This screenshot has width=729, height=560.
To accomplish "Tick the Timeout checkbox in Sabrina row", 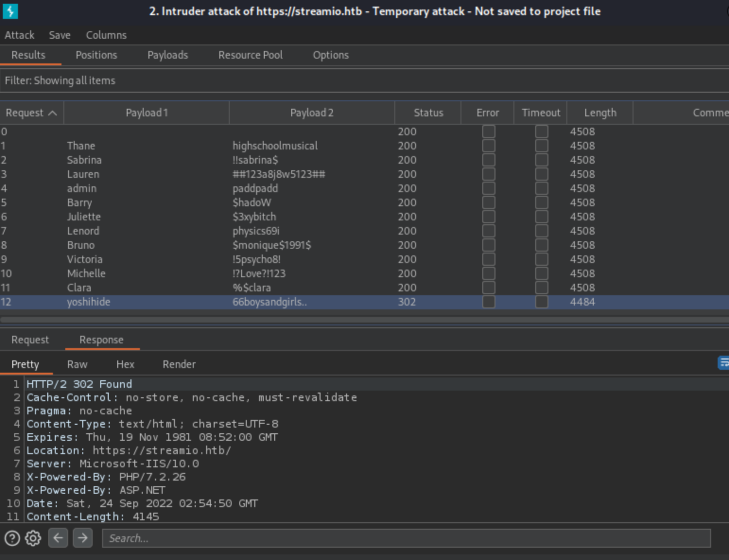I will [x=542, y=160].
